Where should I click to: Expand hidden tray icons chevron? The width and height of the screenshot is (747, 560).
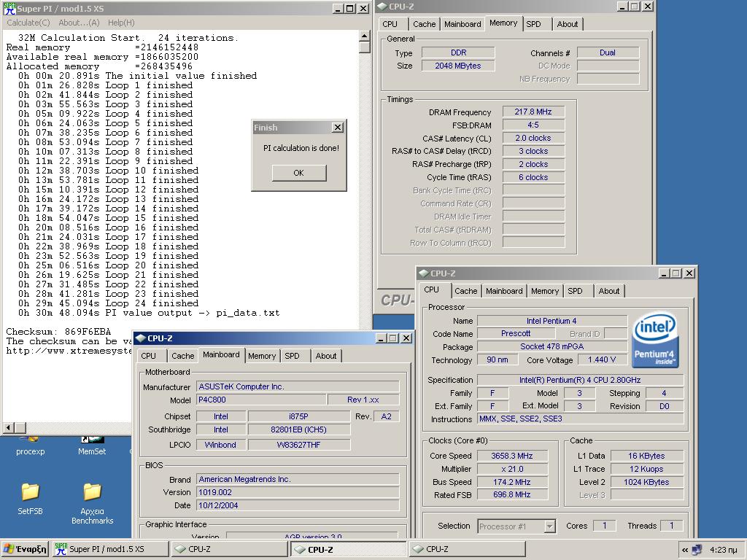pos(684,550)
